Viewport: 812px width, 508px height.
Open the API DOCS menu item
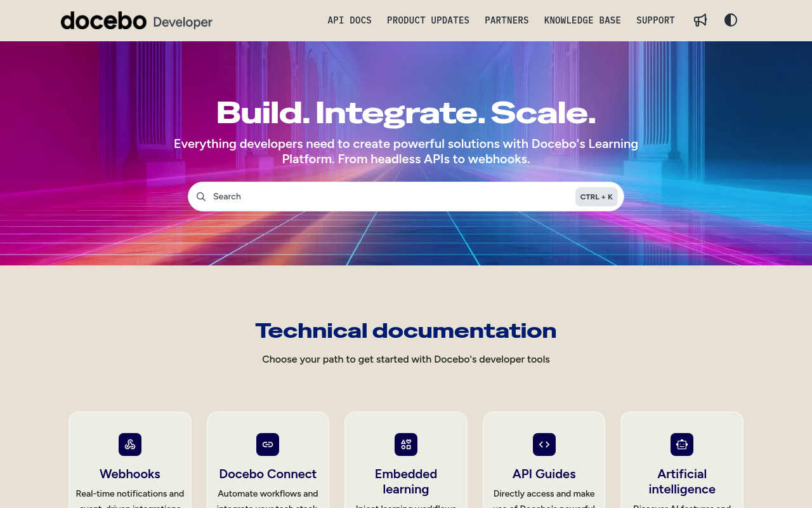(350, 20)
